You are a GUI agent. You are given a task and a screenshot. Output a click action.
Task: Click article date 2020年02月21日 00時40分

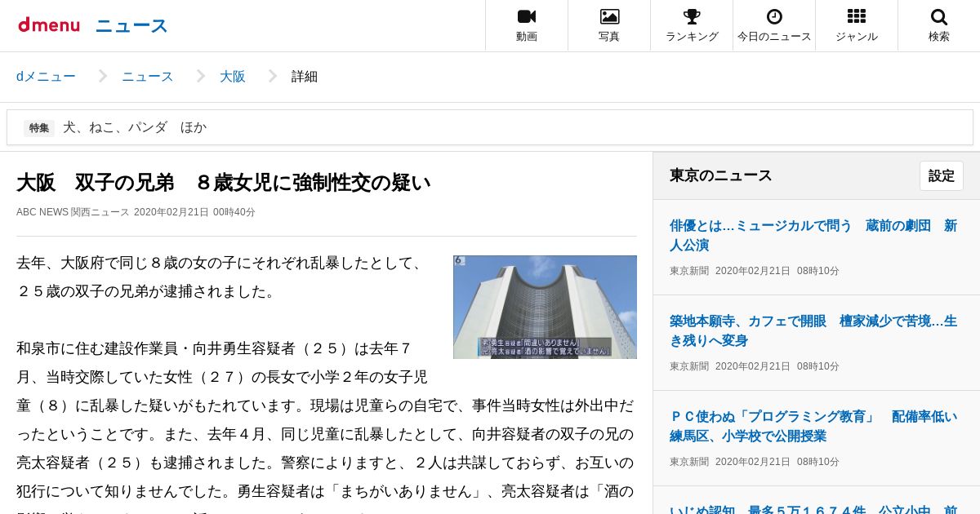[194, 212]
